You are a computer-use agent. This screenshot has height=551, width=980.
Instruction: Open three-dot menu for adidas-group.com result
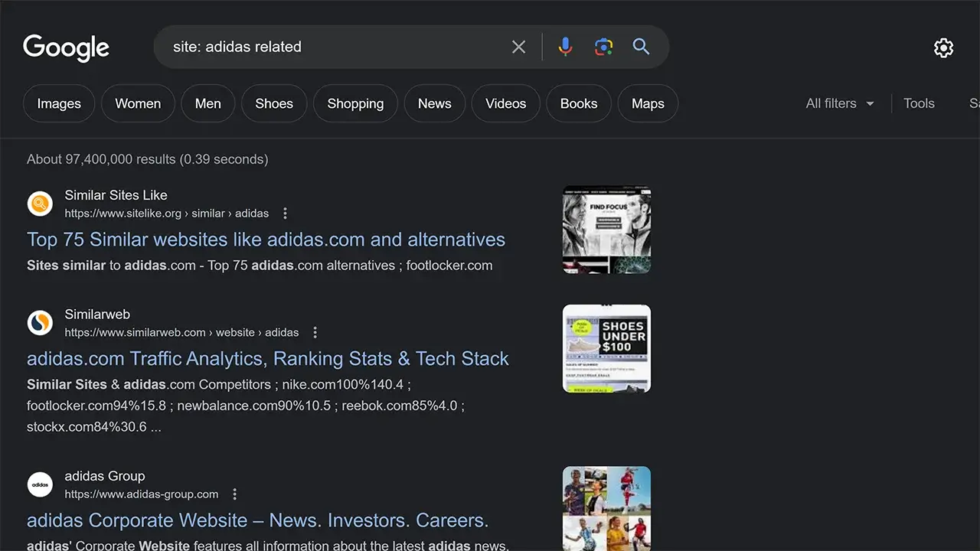coord(234,494)
